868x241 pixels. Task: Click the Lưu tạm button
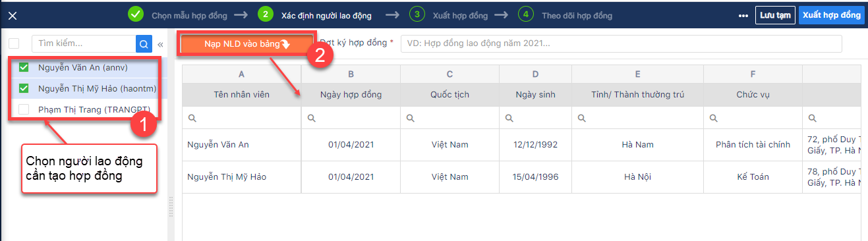pyautogui.click(x=775, y=15)
